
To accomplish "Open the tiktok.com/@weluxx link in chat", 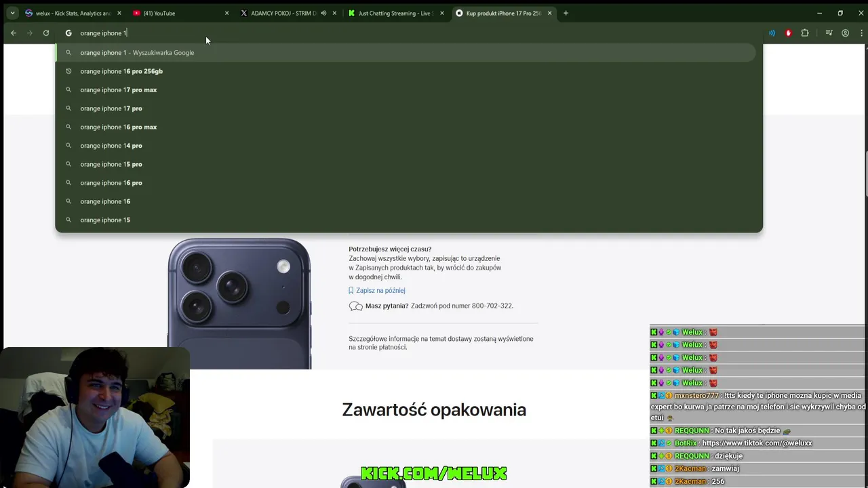I will coord(757,443).
